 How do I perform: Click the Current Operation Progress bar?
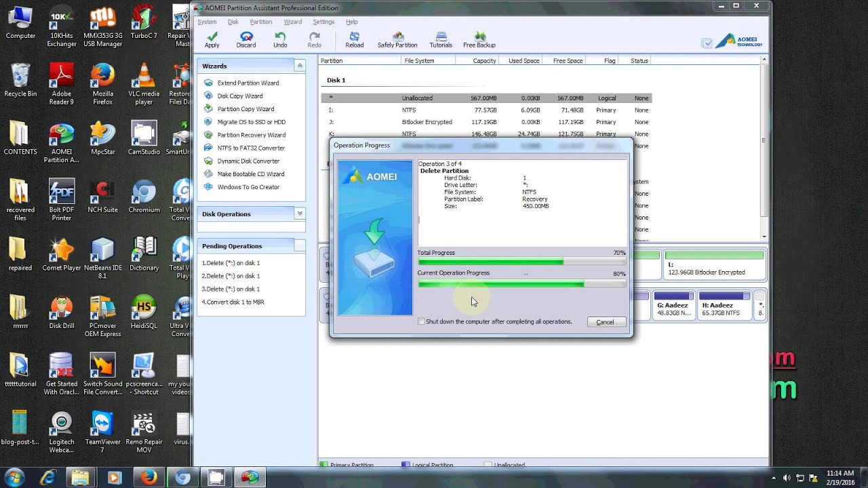521,284
